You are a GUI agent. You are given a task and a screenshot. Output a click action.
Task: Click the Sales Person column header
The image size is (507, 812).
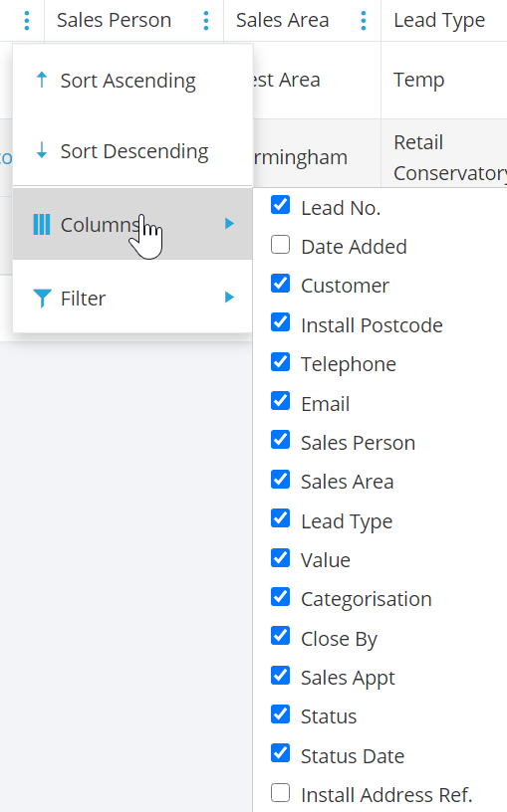click(114, 20)
